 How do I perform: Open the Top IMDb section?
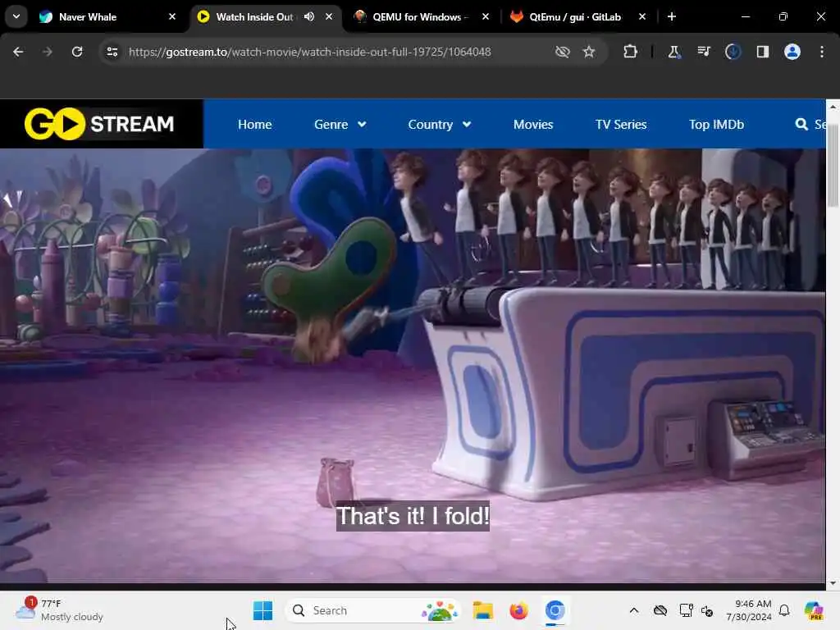(x=716, y=125)
